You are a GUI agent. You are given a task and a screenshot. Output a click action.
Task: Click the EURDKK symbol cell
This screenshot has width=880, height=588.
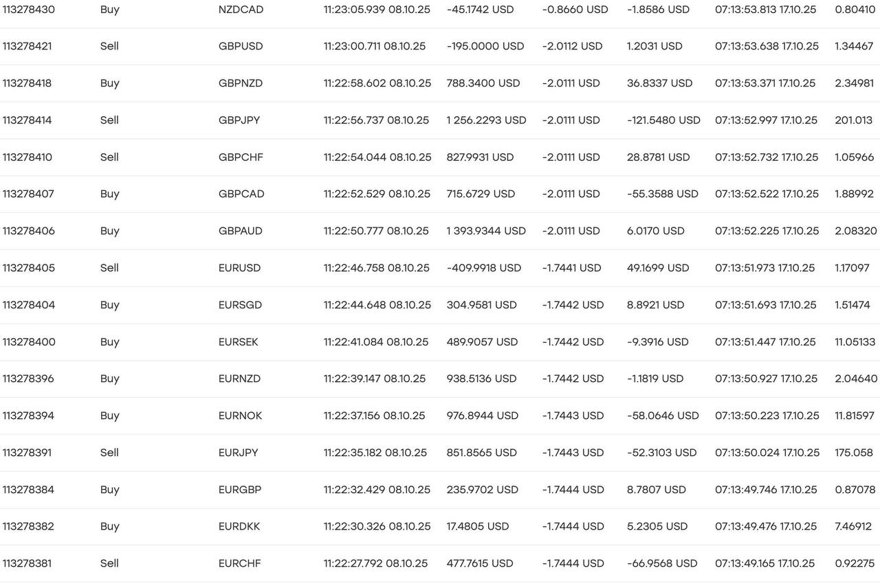coord(239,526)
